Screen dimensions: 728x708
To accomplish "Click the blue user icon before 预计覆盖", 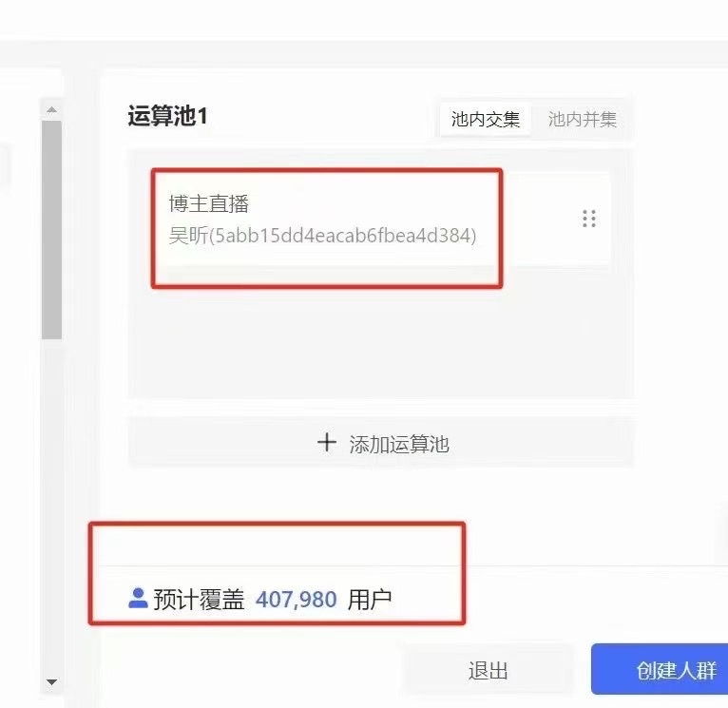I will 138,599.
